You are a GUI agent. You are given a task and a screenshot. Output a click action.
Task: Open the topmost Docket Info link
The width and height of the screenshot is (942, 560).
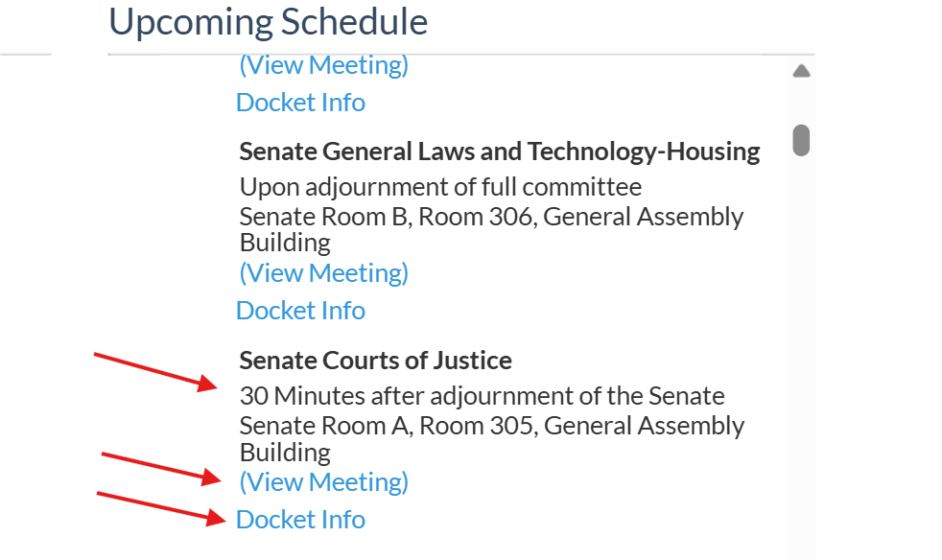pyautogui.click(x=300, y=103)
